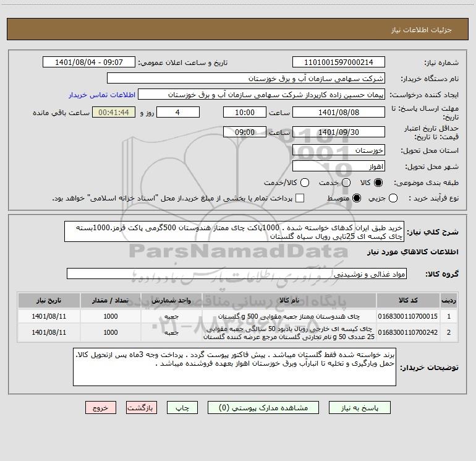Click the response deadline date 1401/08/08

pos(339,112)
